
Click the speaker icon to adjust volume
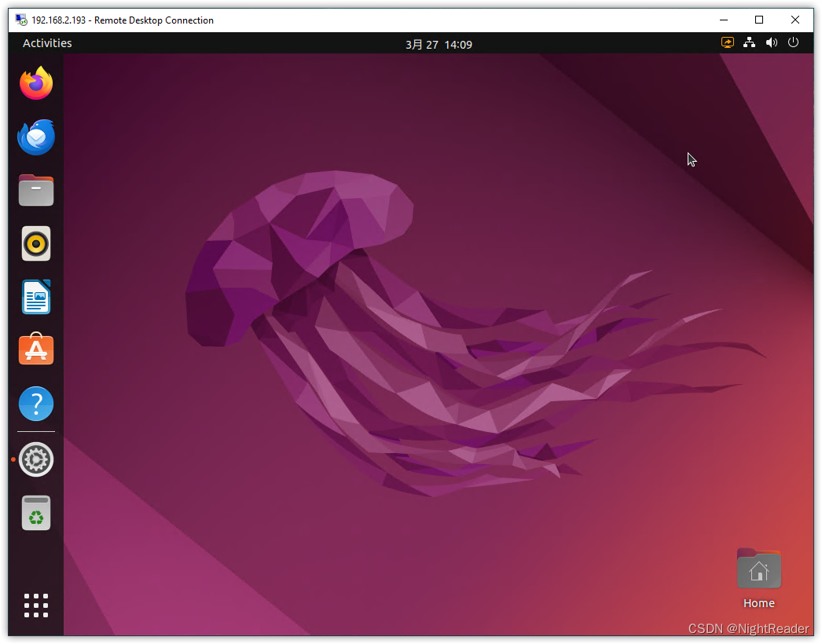[x=771, y=42]
